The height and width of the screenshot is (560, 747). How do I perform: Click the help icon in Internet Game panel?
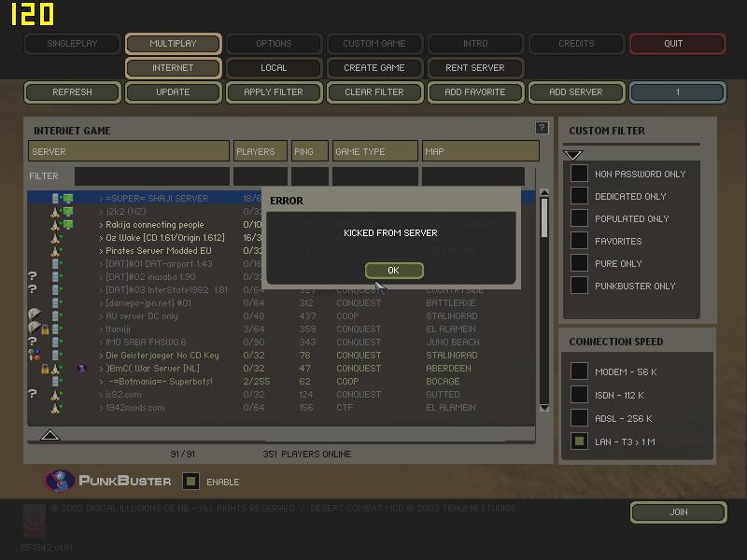[x=542, y=128]
